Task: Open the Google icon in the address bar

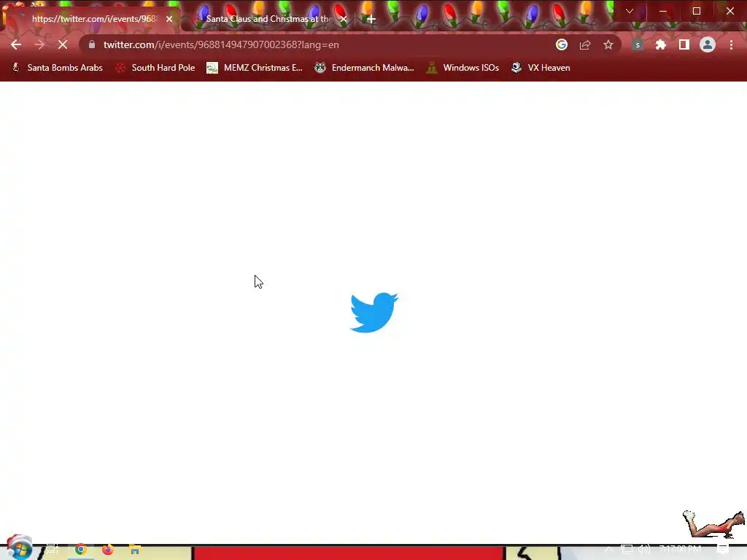Action: pos(562,44)
